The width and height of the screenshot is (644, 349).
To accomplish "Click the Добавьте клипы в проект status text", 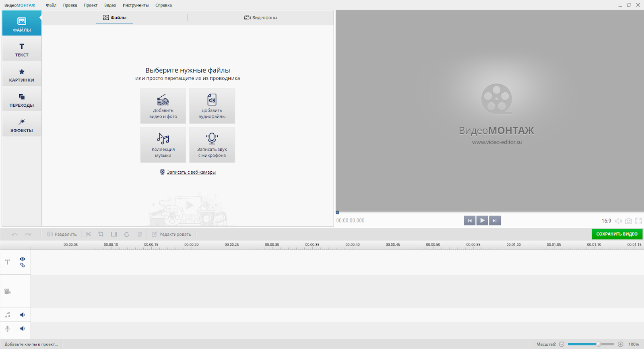I will point(31,344).
